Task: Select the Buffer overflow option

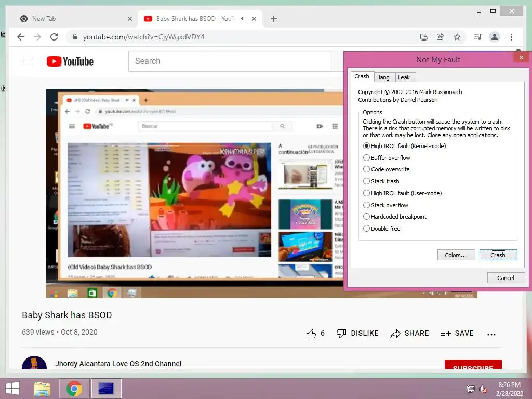Action: click(387, 158)
